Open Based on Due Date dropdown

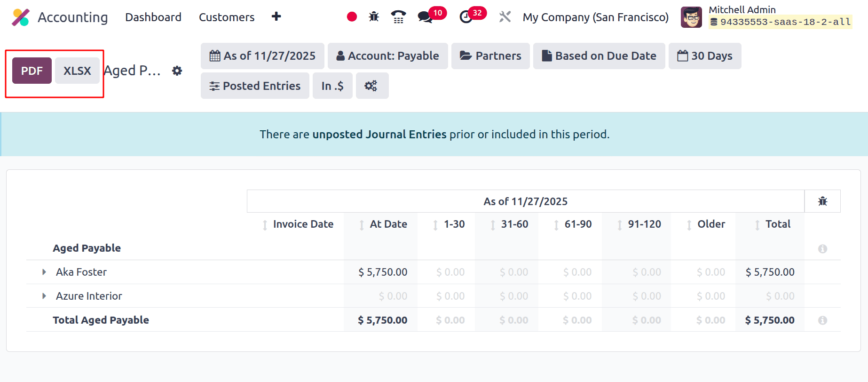point(599,56)
